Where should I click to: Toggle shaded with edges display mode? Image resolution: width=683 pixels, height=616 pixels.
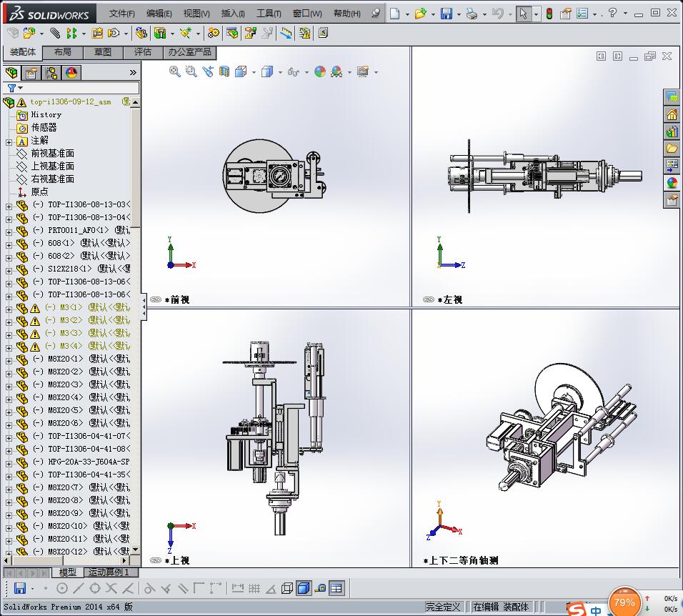point(304,588)
